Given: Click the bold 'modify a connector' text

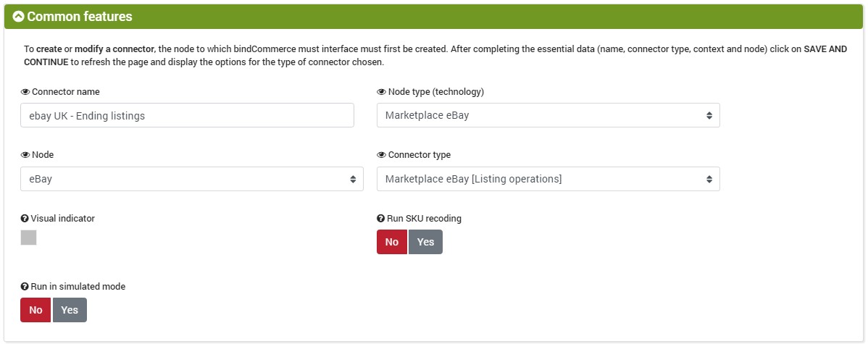Looking at the screenshot, I should [x=114, y=49].
